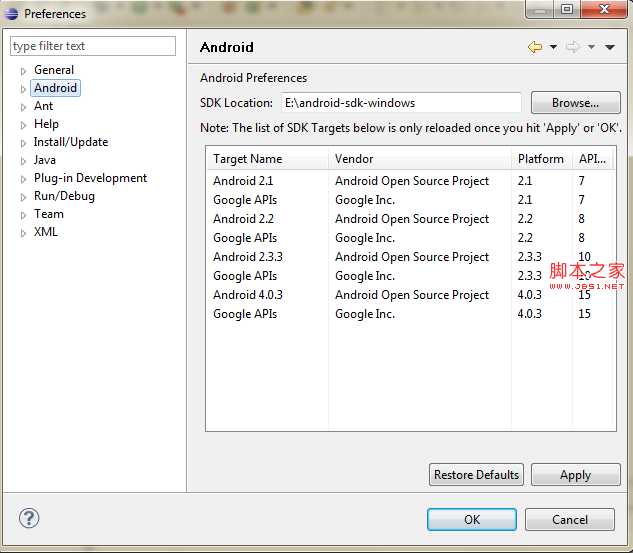This screenshot has height=553, width=633.
Task: Sort by Vendor column header
Action: (x=420, y=159)
